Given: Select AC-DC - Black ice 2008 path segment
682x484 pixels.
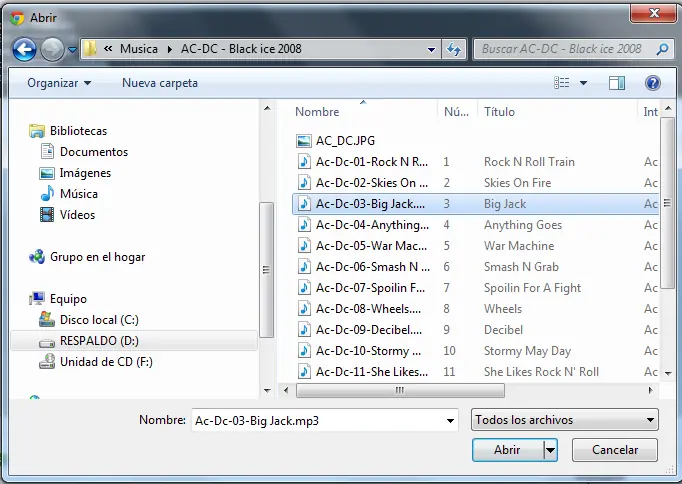Looking at the screenshot, I should click(x=241, y=49).
